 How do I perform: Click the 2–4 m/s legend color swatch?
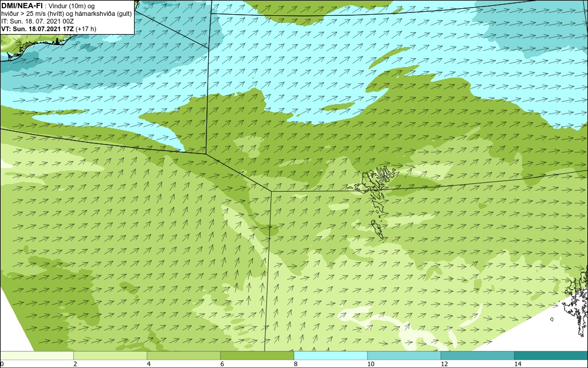pos(111,355)
